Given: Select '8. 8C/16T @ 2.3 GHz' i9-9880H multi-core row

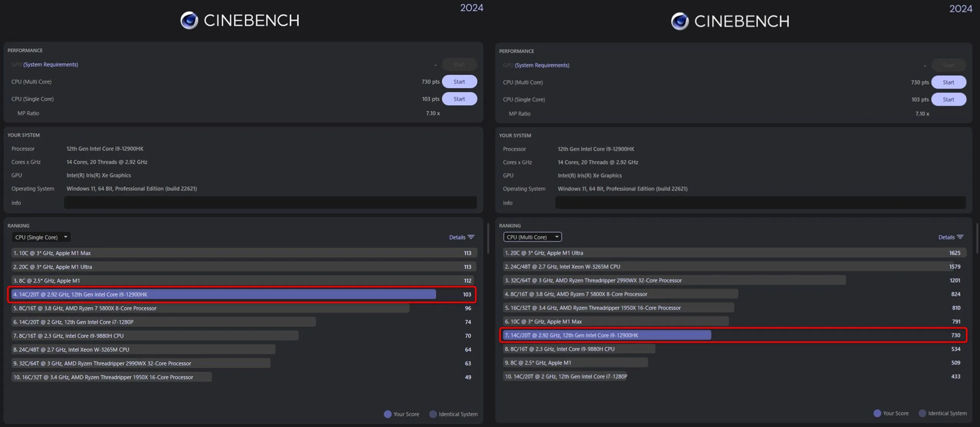Looking at the screenshot, I should tap(735, 349).
